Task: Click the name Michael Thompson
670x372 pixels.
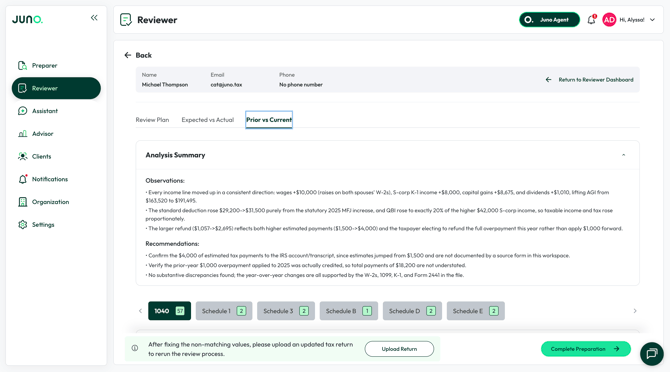Action: (165, 85)
